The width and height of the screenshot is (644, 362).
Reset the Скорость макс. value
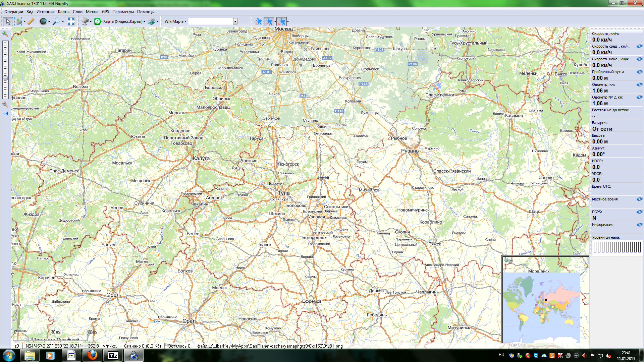(x=639, y=59)
